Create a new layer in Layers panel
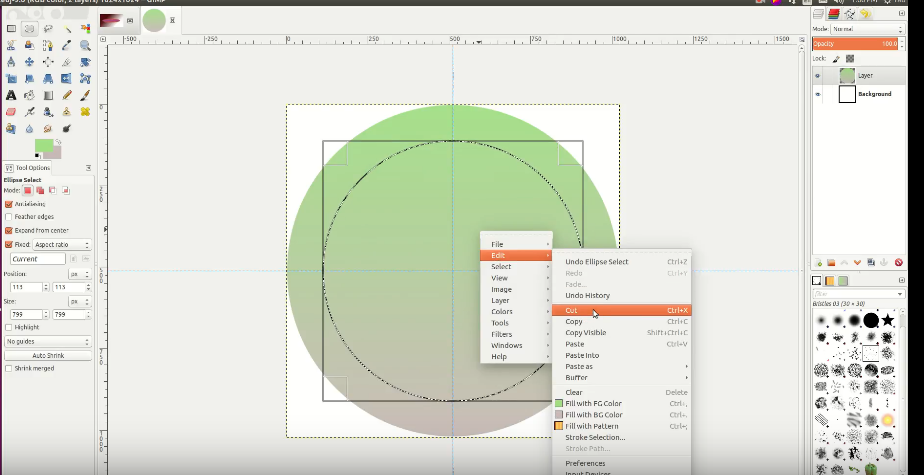The height and width of the screenshot is (475, 924). (818, 262)
